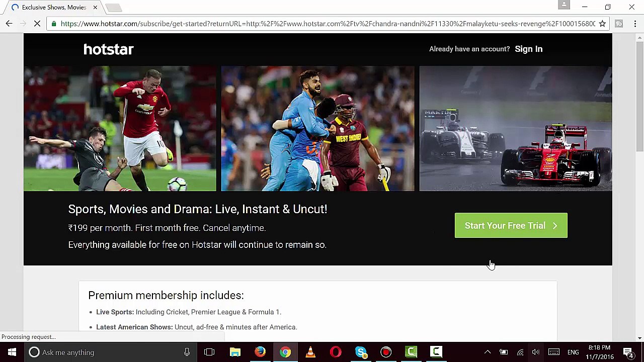Click the browser extension icon beside the star

pyautogui.click(x=619, y=24)
